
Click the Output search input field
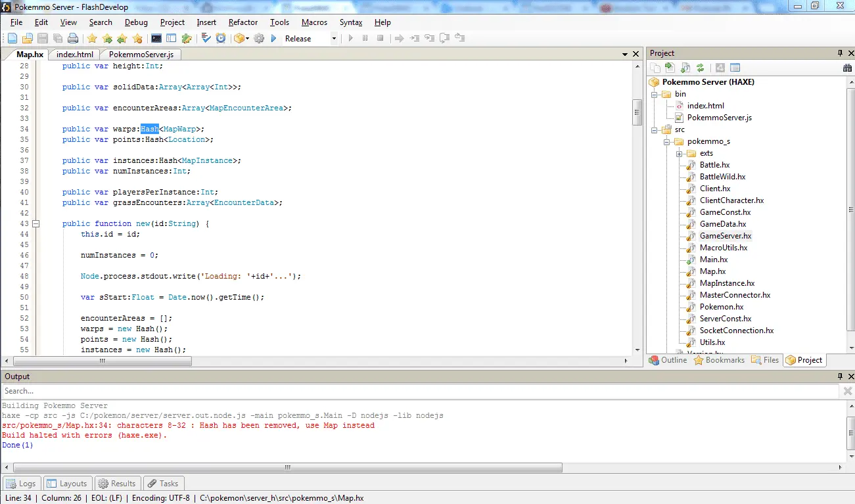(x=421, y=391)
